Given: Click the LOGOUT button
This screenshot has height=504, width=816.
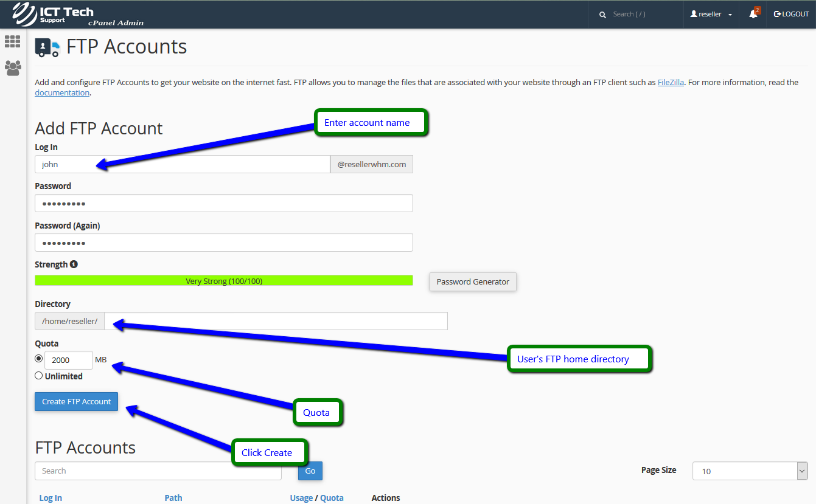Looking at the screenshot, I should point(791,14).
